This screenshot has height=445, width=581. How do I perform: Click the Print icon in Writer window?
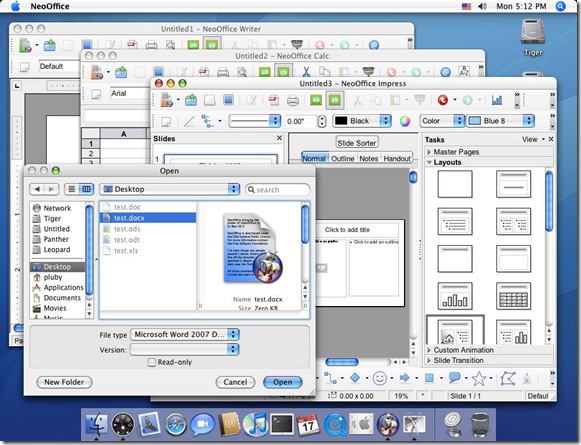tap(151, 45)
